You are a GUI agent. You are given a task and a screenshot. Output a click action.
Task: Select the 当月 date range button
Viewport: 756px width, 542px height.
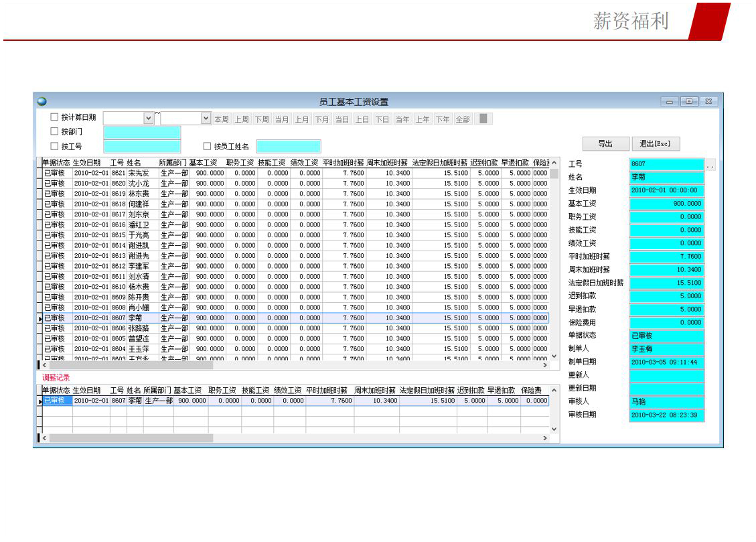[282, 119]
